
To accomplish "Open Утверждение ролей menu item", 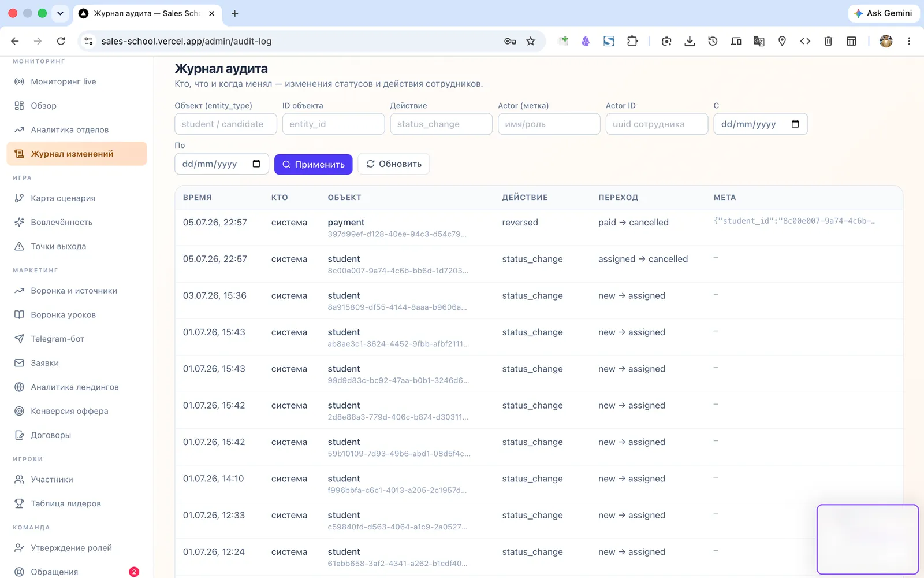I will [77, 548].
